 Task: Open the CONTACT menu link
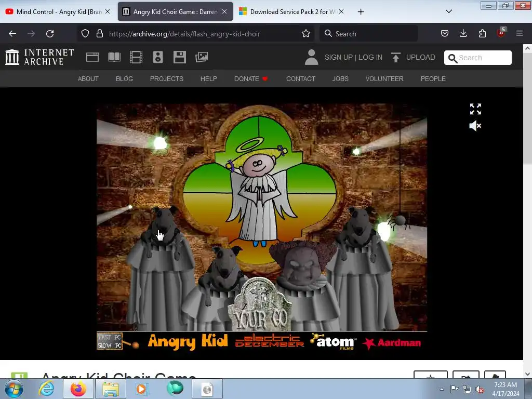point(301,79)
